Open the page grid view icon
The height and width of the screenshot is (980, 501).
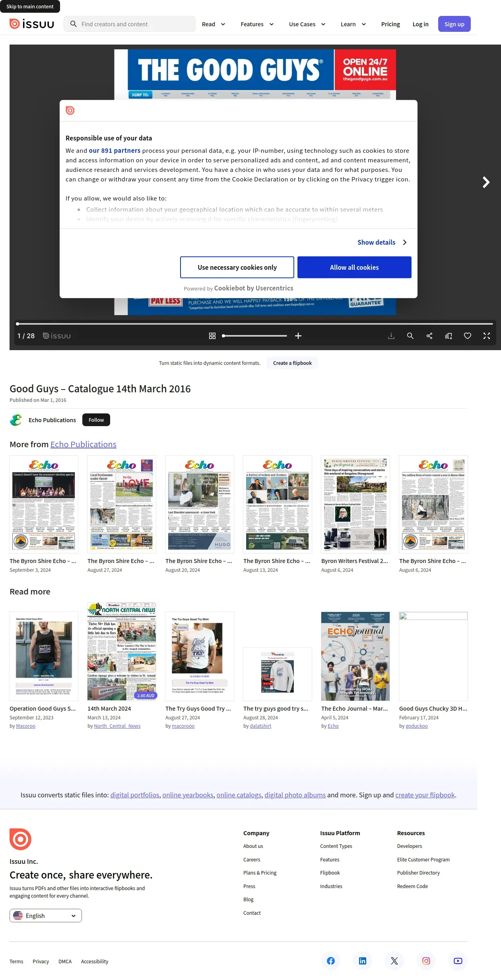point(212,336)
